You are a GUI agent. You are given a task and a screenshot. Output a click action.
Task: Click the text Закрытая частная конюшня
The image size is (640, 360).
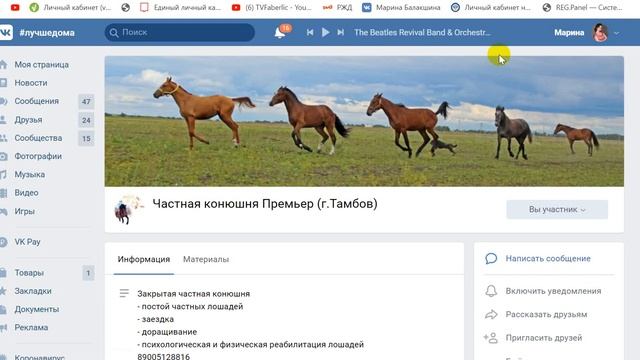click(x=193, y=293)
